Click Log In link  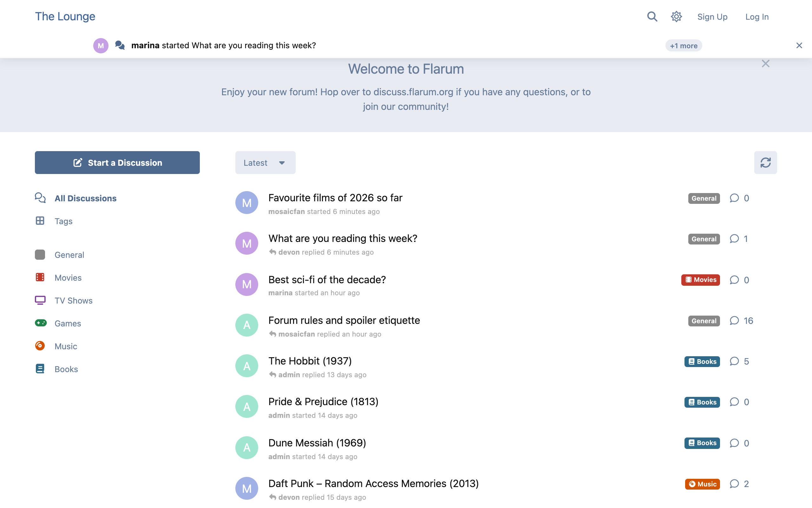(x=756, y=17)
